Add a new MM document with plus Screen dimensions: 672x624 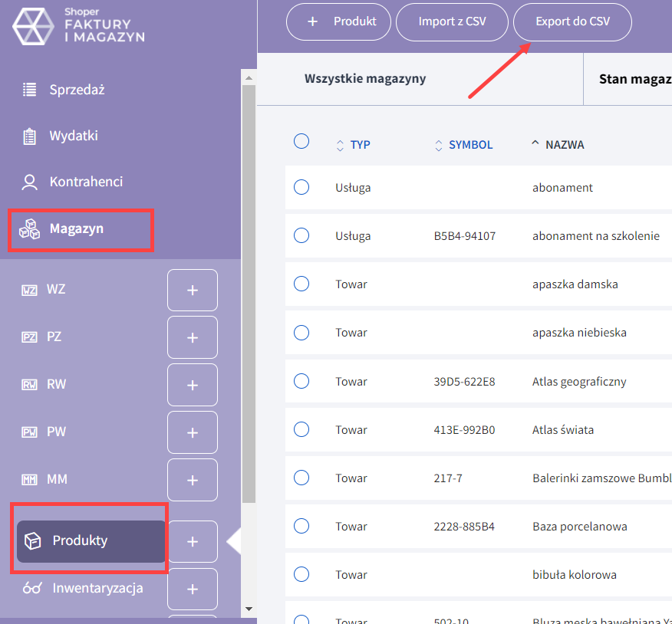point(192,480)
